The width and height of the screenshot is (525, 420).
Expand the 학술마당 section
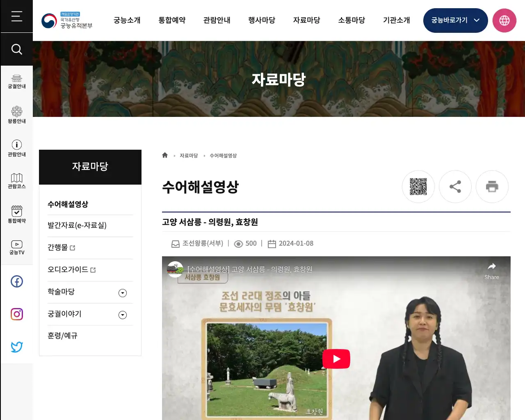[122, 292]
